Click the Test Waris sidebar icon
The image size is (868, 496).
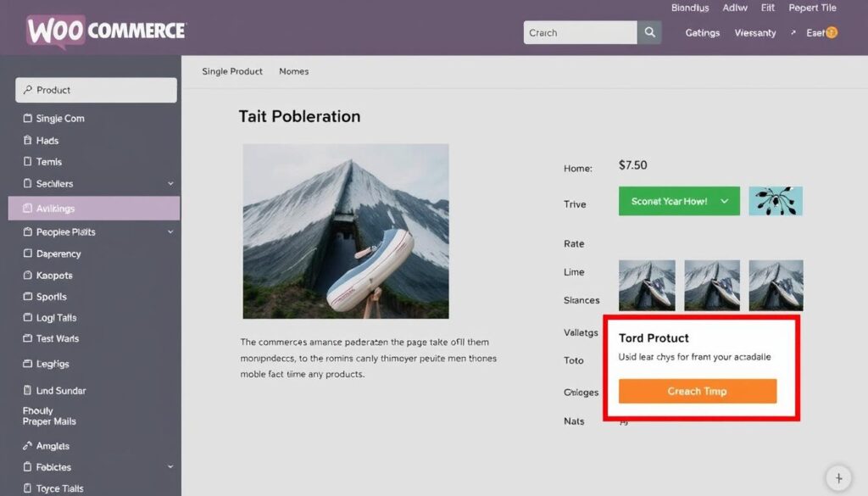[27, 339]
